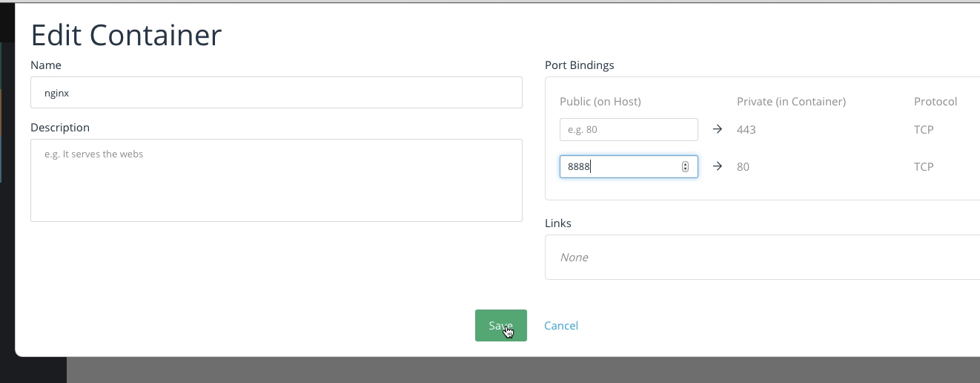Focus the Description text area

pos(276,180)
